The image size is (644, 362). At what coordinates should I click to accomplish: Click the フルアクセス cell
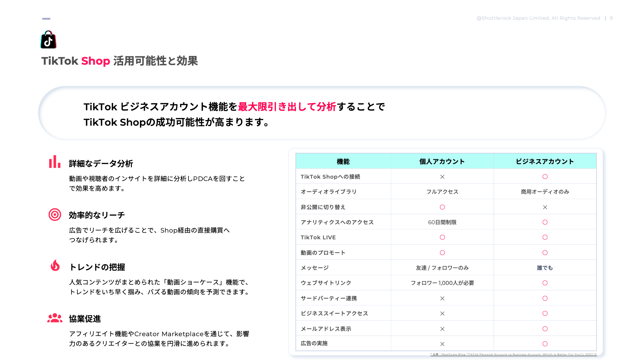tap(442, 192)
